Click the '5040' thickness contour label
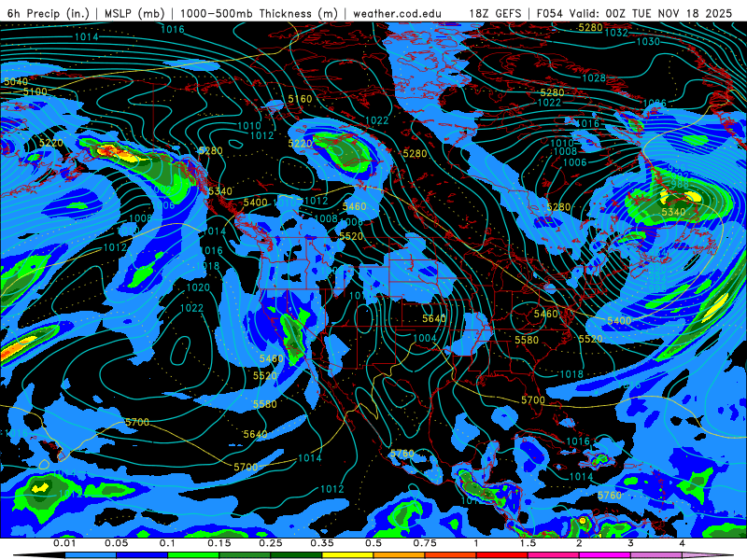747x560 pixels. (x=16, y=82)
